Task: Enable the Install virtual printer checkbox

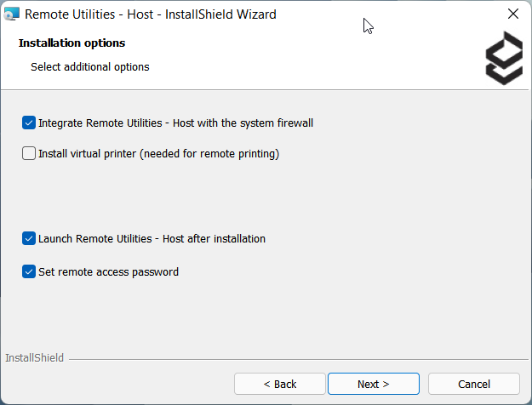Action: [x=29, y=154]
